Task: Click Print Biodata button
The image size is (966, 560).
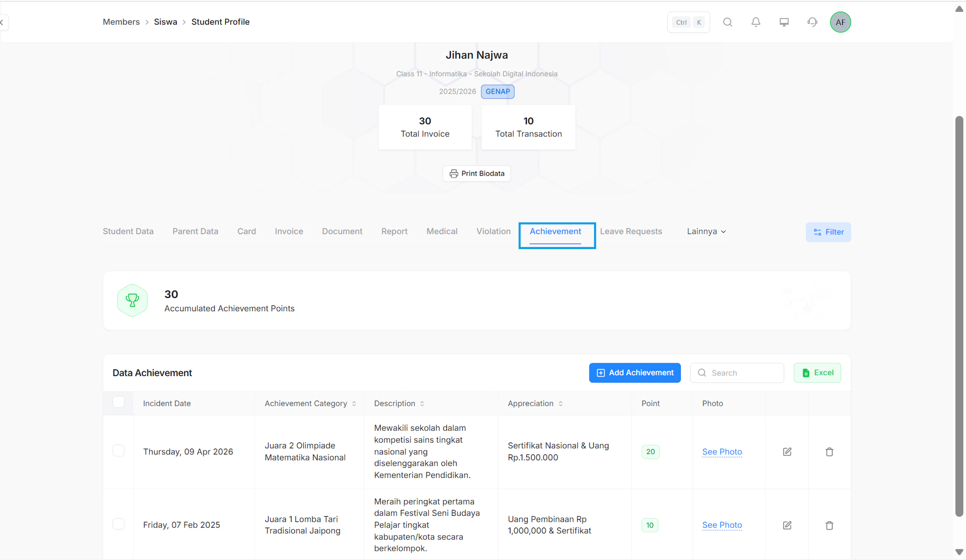Action: point(476,173)
